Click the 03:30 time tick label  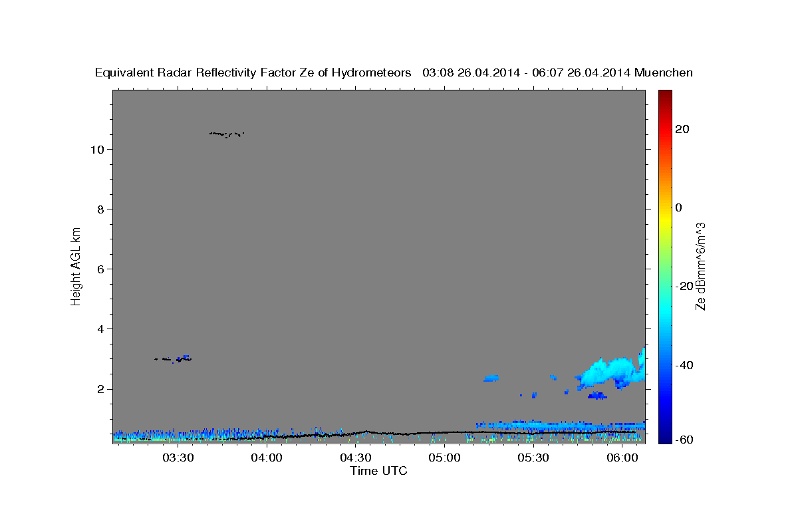click(x=178, y=458)
